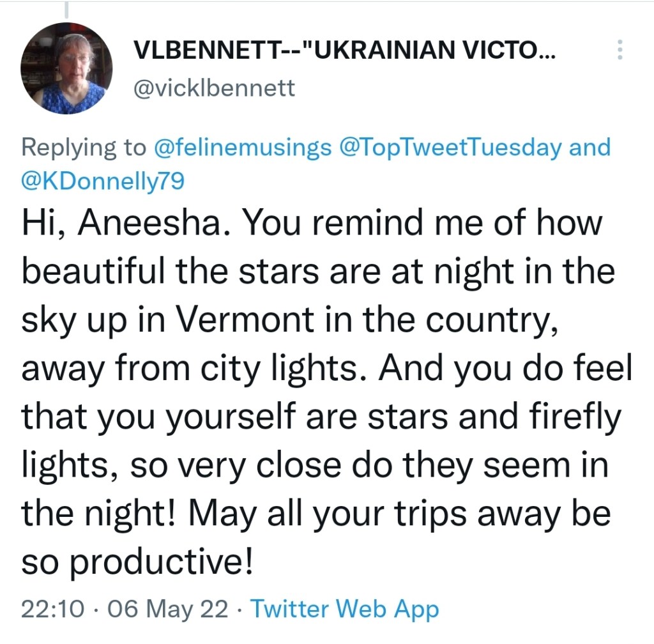Open the @felinemusings mention link
Screen dimensions: 654x644
(243, 148)
